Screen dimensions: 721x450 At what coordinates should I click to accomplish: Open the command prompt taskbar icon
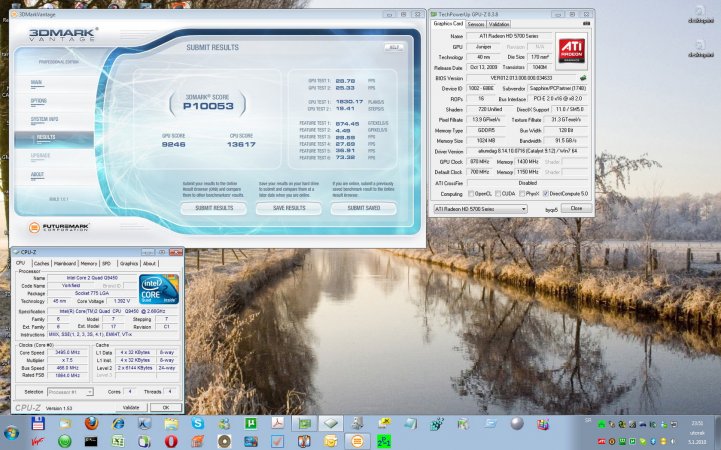click(x=91, y=442)
